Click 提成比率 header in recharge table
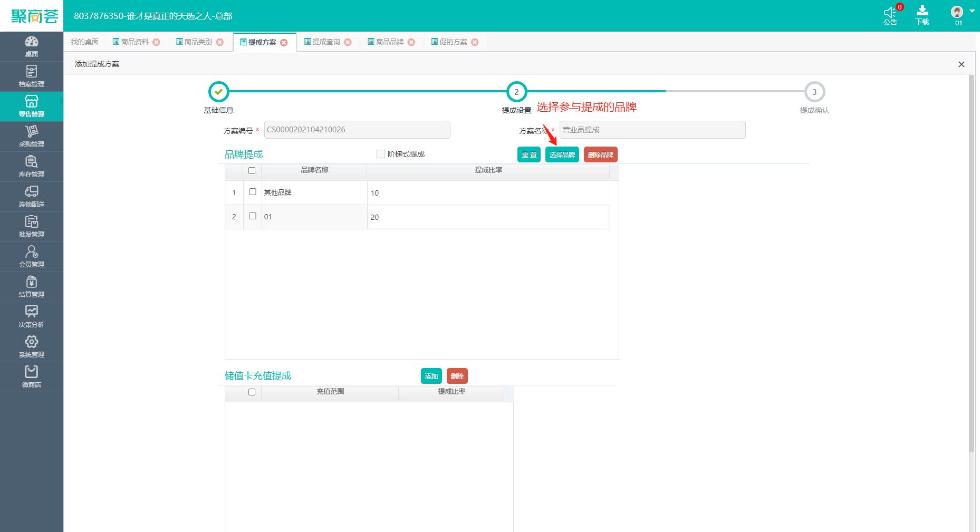The width and height of the screenshot is (980, 532). click(451, 392)
